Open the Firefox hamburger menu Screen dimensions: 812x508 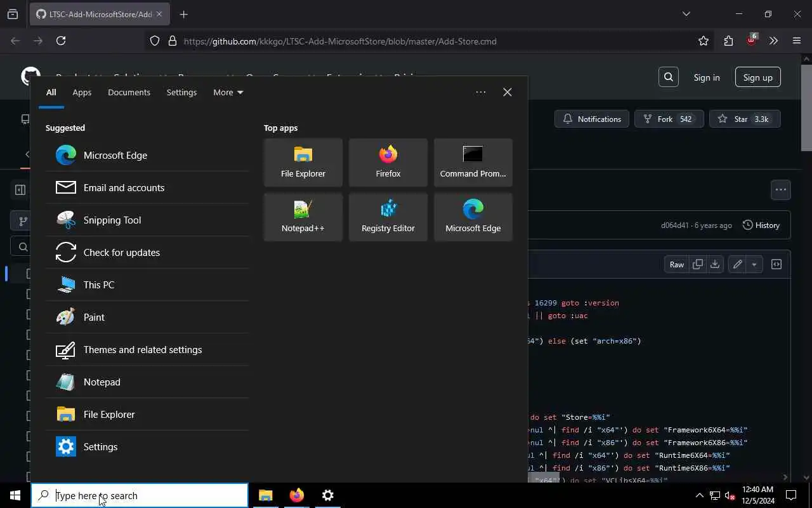pos(797,41)
